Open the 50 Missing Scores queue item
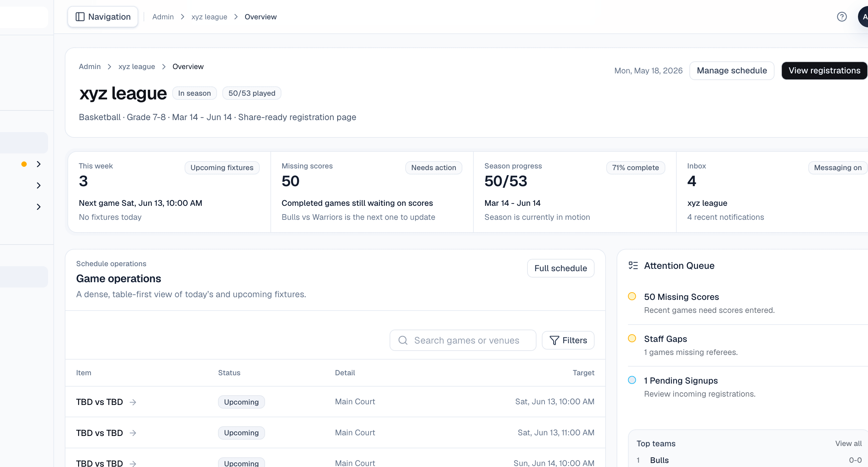 748,303
